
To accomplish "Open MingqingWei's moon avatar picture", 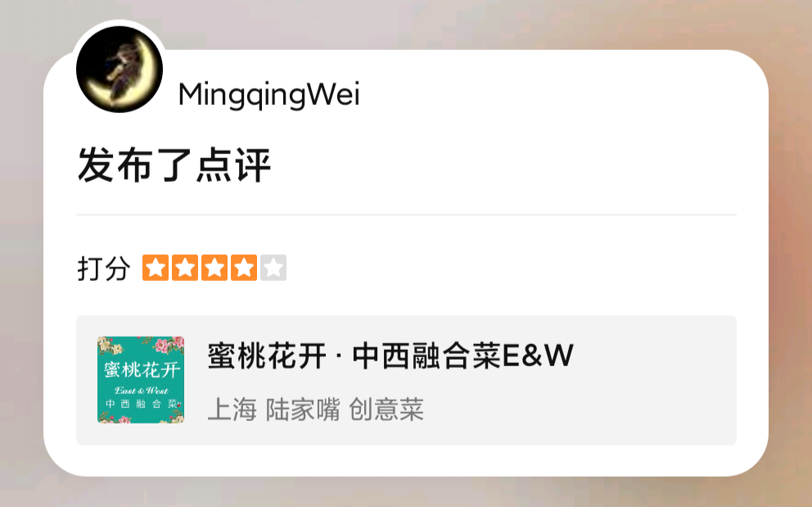I will pyautogui.click(x=120, y=69).
